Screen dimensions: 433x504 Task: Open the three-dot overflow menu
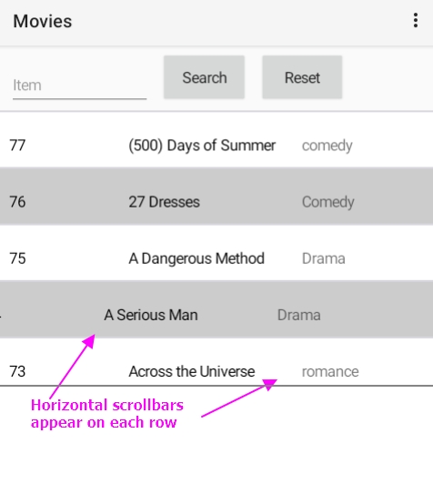coord(416,21)
